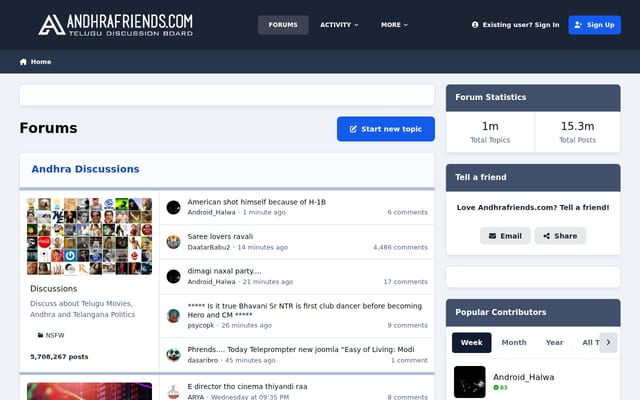The width and height of the screenshot is (640, 400).
Task: Click the next arrow in contributors tabs
Action: pyautogui.click(x=608, y=342)
